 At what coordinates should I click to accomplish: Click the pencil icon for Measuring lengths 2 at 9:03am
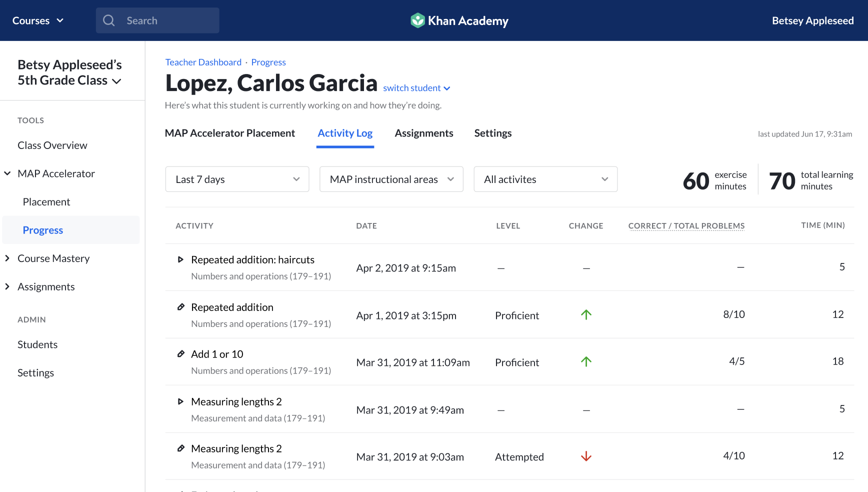click(181, 448)
